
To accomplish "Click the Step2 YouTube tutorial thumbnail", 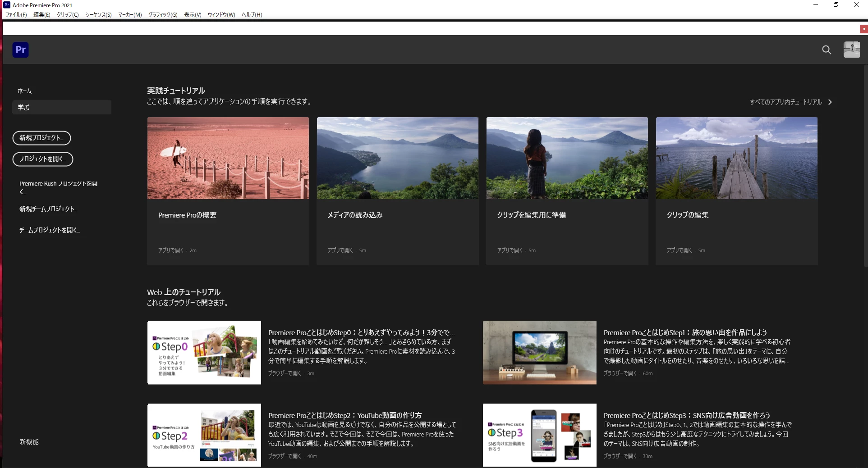I will click(x=204, y=435).
